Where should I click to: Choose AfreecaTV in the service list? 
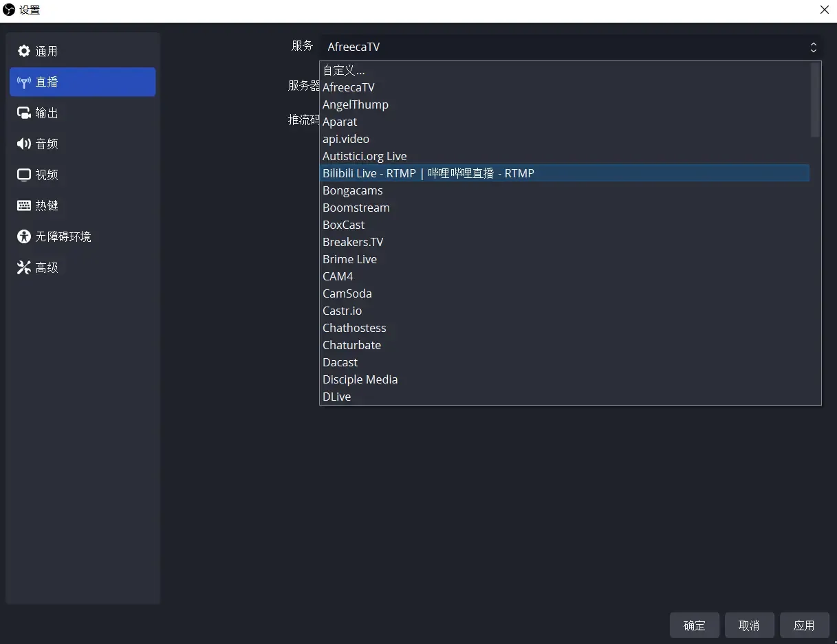click(x=565, y=87)
